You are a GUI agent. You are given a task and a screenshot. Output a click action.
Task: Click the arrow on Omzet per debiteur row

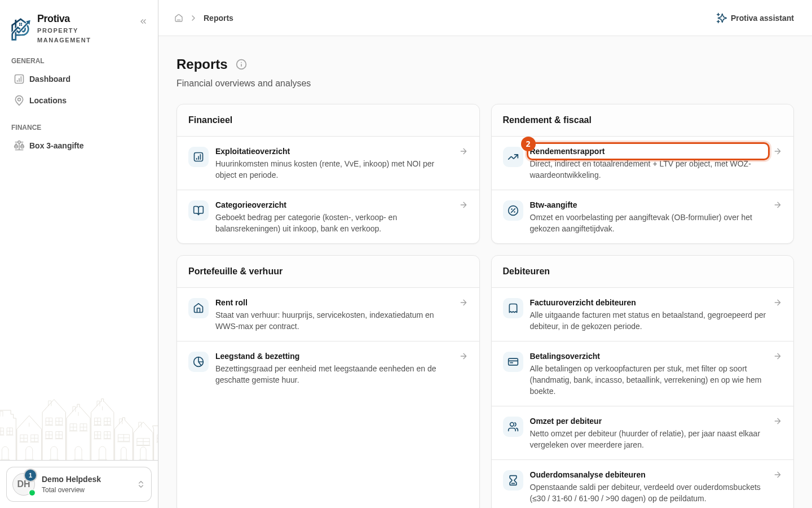pyautogui.click(x=778, y=421)
